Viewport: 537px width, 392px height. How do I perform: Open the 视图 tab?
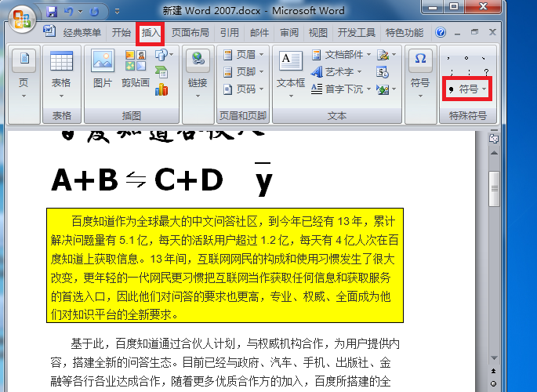pos(317,32)
